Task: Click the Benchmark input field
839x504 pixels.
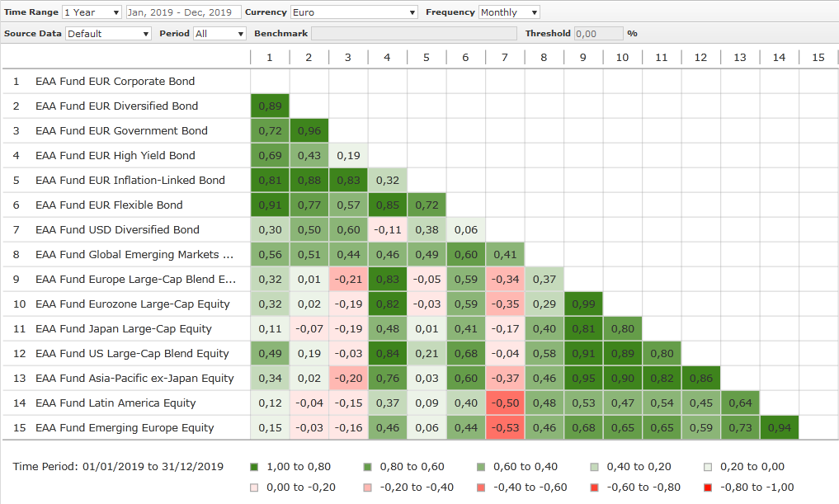Action: tap(414, 34)
